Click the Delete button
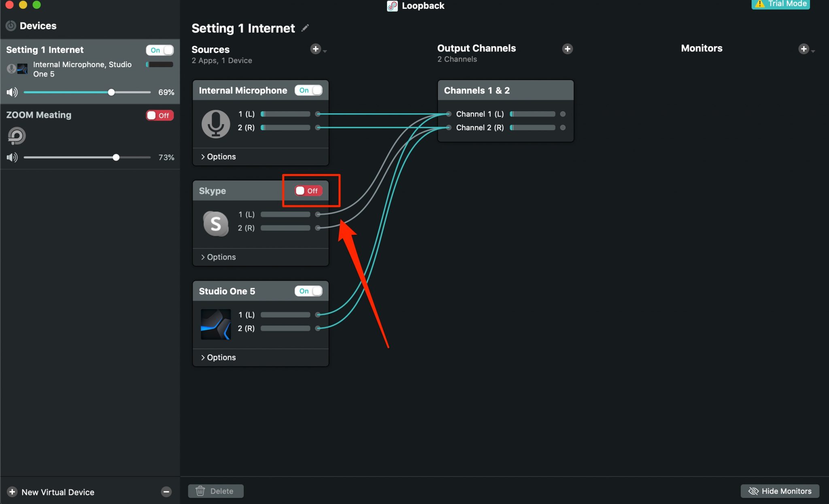The width and height of the screenshot is (829, 504). 216,491
